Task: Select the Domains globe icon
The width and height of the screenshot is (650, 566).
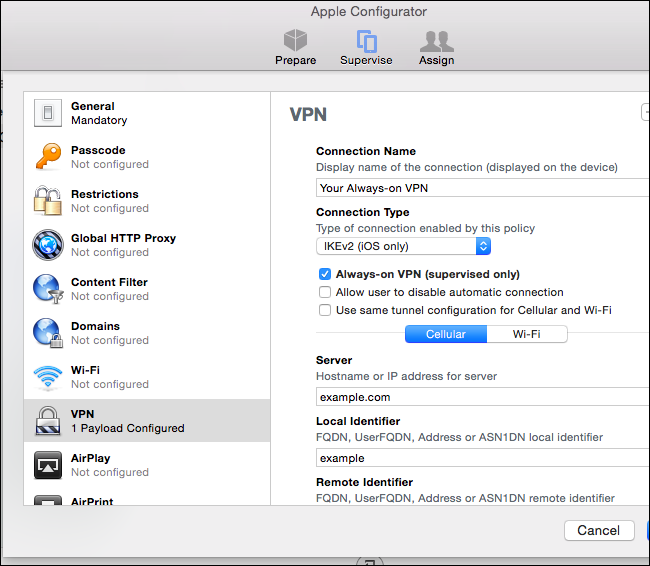Action: 48,333
